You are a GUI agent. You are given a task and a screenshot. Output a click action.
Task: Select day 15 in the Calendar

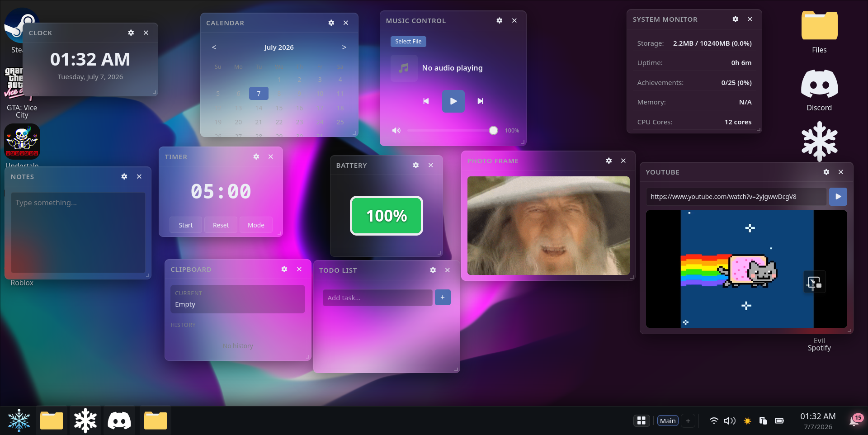point(279,108)
